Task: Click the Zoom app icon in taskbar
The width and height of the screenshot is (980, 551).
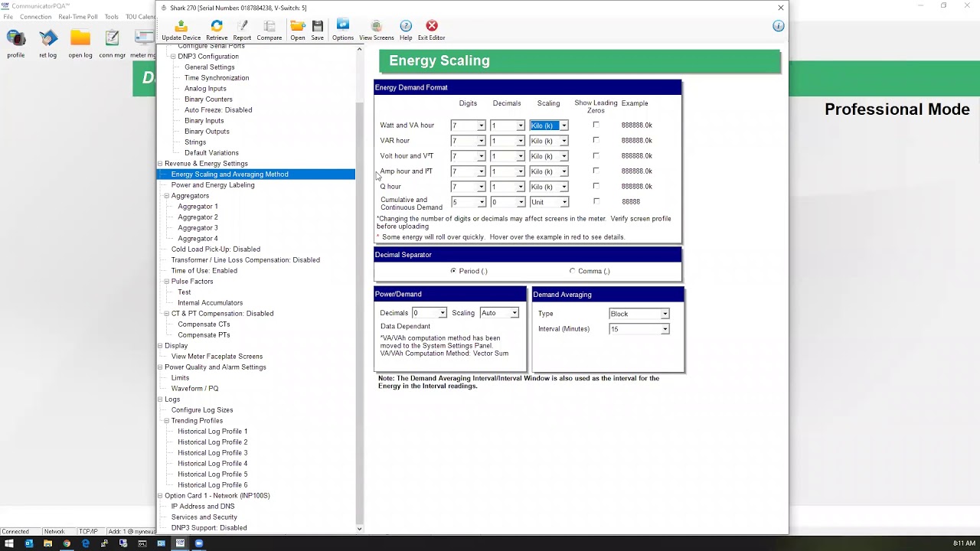Action: (199, 543)
